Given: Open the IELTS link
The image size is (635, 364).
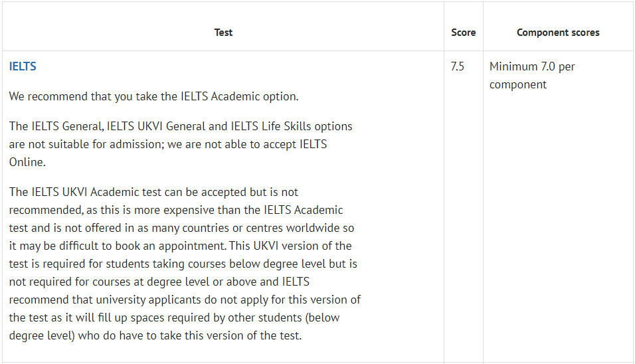Looking at the screenshot, I should click(23, 66).
